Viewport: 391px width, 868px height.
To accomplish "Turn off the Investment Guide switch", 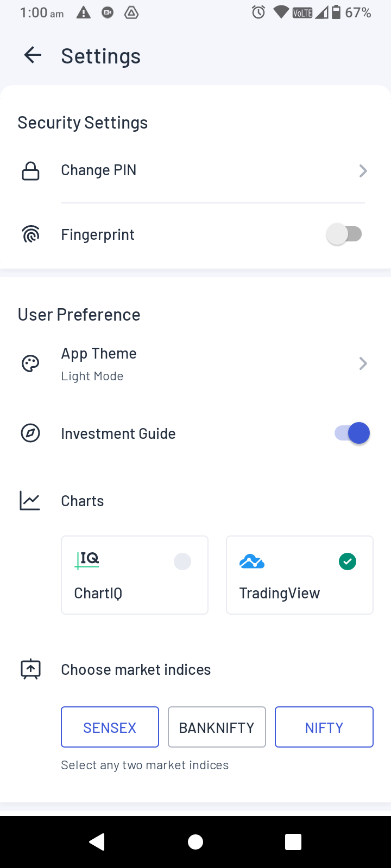I will [x=352, y=433].
